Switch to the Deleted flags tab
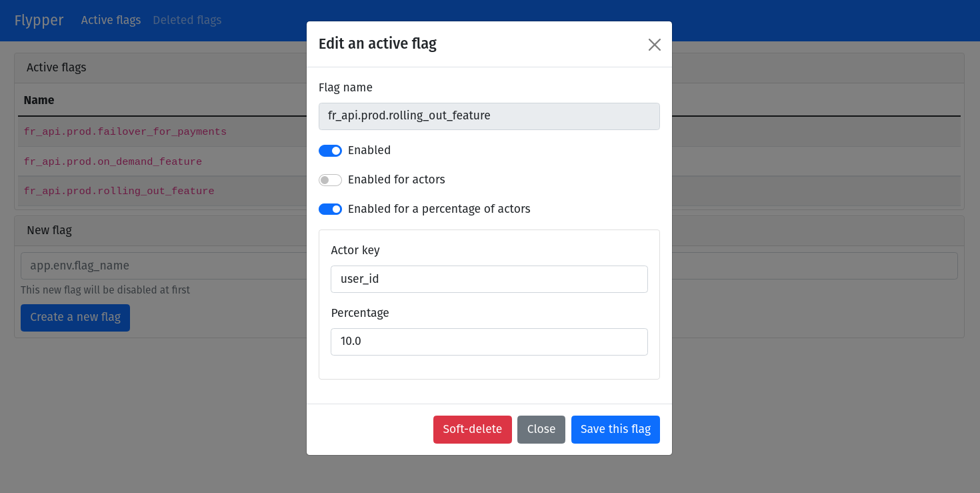980x493 pixels. click(x=187, y=20)
